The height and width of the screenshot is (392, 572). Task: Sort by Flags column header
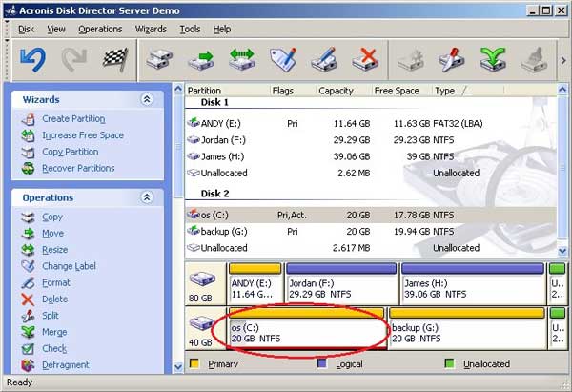pyautogui.click(x=293, y=91)
